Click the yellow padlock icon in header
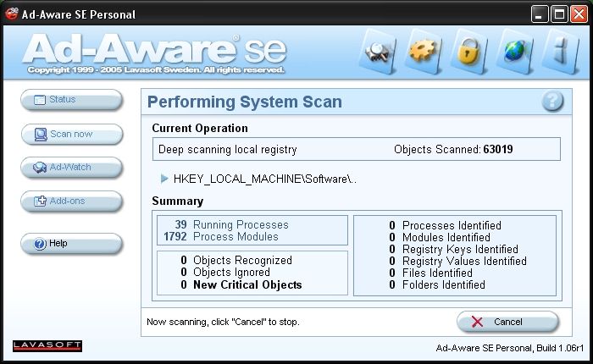Screen dimensions: 593x364 pyautogui.click(x=469, y=52)
